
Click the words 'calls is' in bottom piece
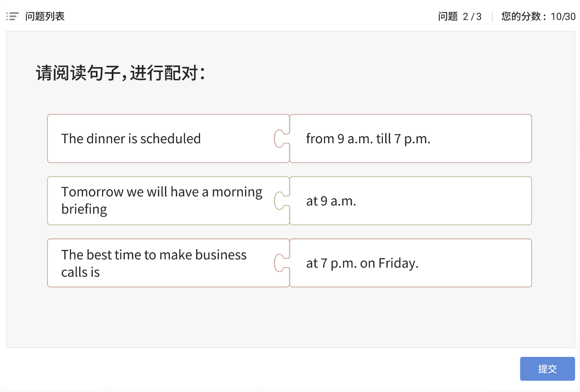point(80,272)
